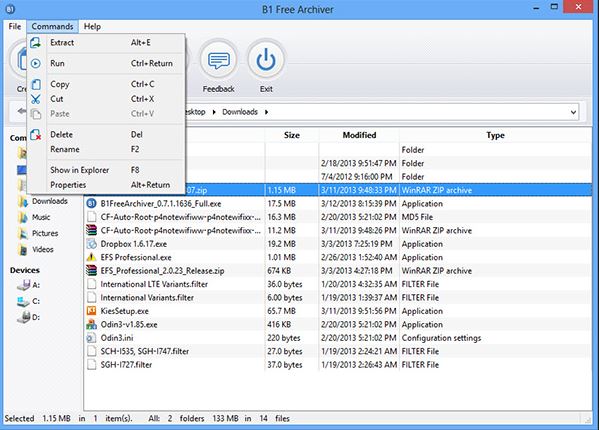Screen dimensions: 599x430
Task: Click the 11.2 MB CF-Auto-Root zip icon
Action: pyautogui.click(x=91, y=230)
